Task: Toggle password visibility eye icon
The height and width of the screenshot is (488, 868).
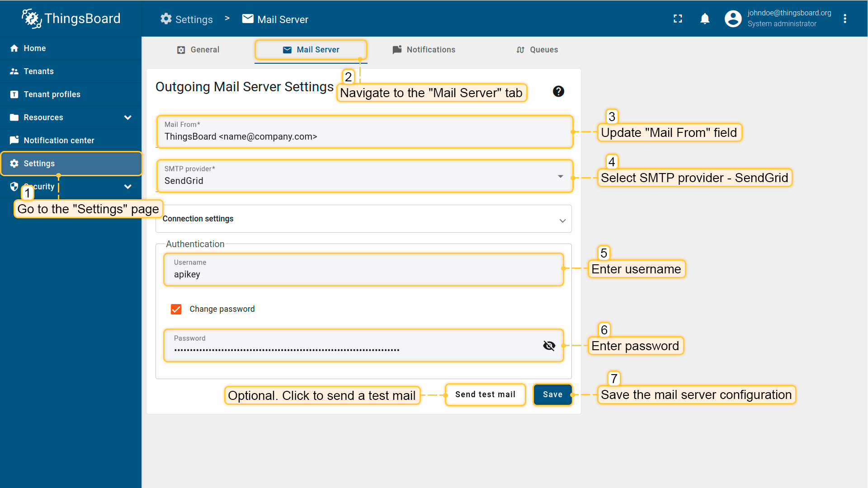Action: pos(549,346)
